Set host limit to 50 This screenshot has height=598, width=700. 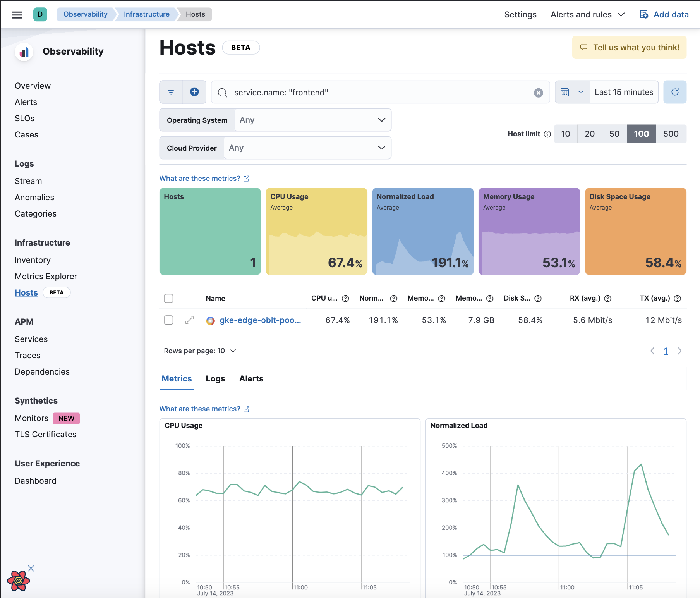click(614, 134)
